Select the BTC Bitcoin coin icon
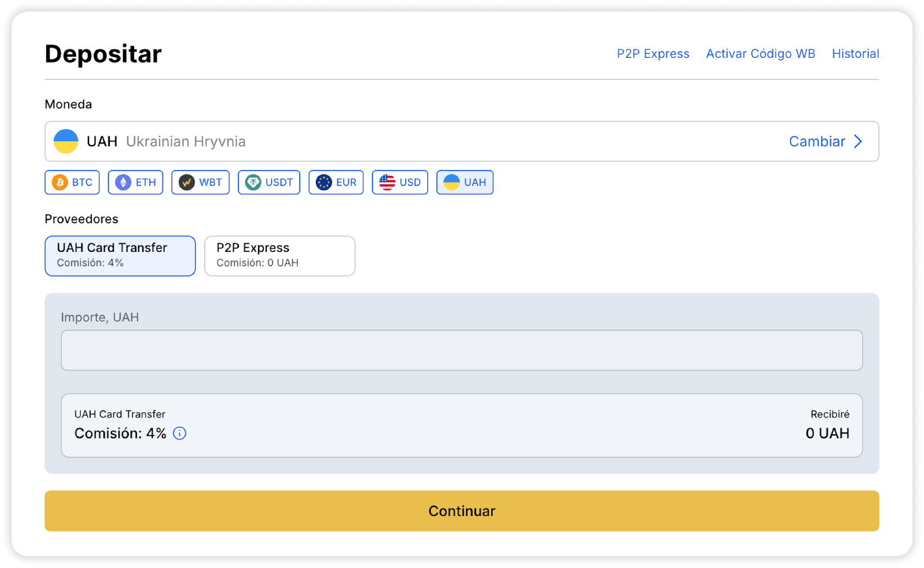 pyautogui.click(x=60, y=183)
